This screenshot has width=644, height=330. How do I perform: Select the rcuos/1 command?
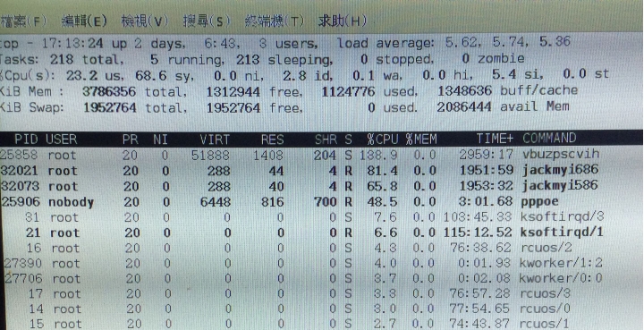544,324
